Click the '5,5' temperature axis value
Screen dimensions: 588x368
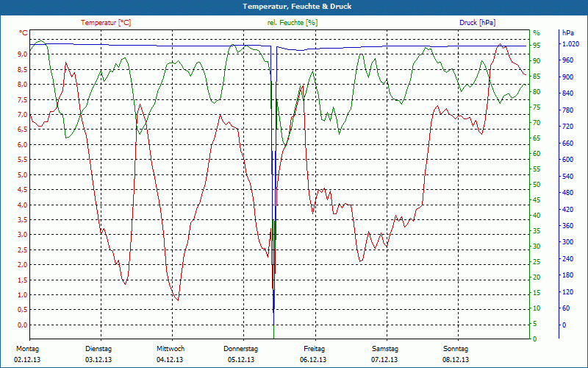(x=23, y=160)
